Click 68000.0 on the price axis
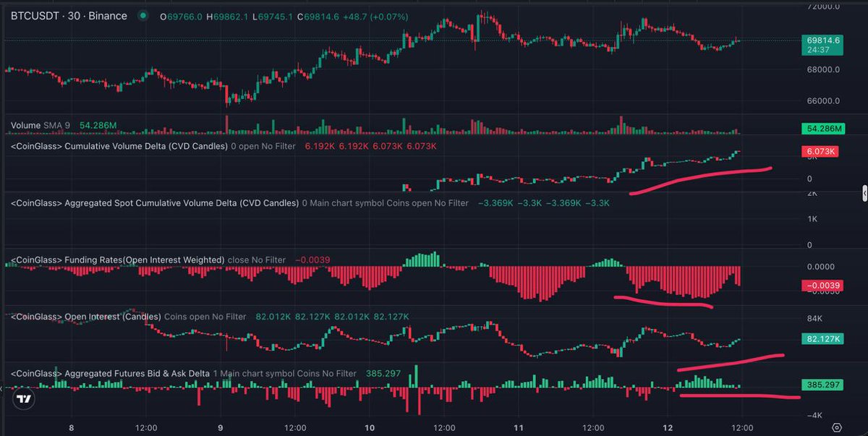The image size is (868, 436). point(822,70)
